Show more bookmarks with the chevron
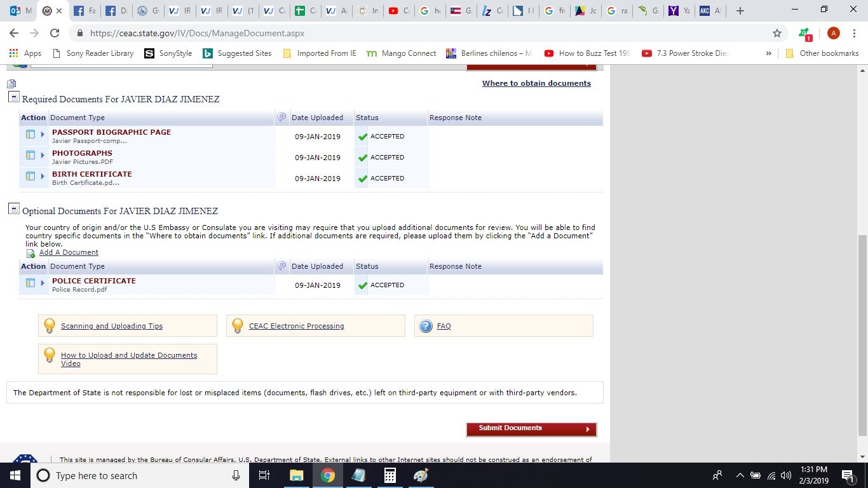Image resolution: width=868 pixels, height=488 pixels. pyautogui.click(x=769, y=53)
